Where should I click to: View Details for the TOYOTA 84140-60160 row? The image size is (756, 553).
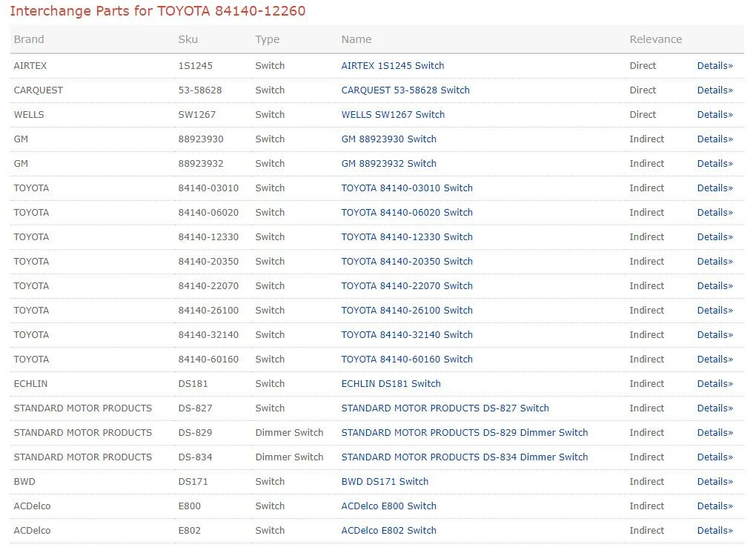(x=715, y=360)
